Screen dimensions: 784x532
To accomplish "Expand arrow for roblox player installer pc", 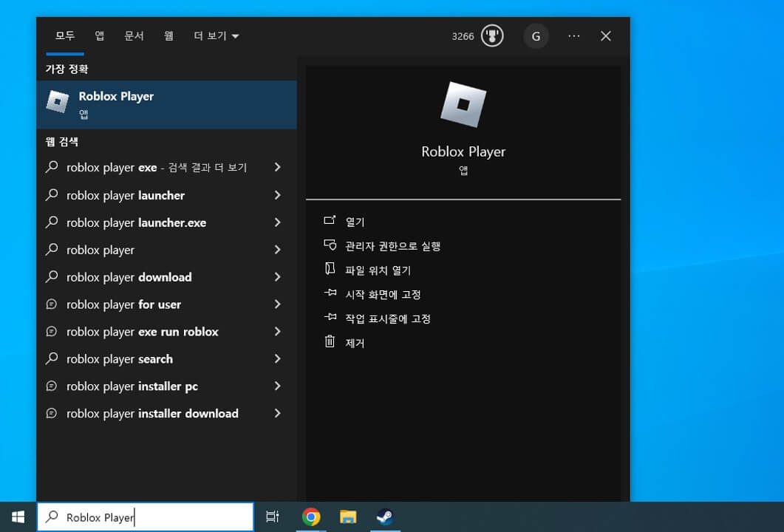I will click(x=278, y=386).
